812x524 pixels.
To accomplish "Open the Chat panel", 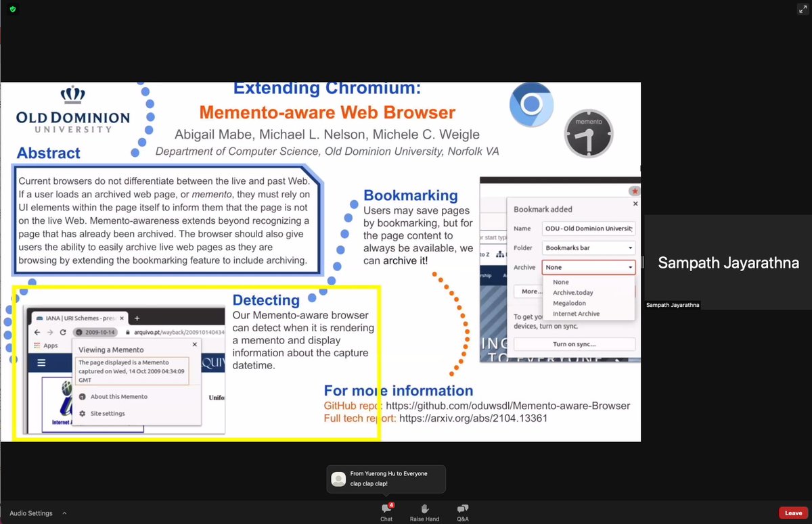I will pyautogui.click(x=386, y=512).
